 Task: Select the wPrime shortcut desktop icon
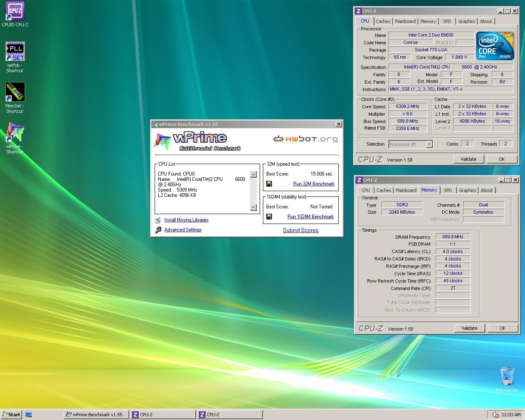[x=15, y=132]
